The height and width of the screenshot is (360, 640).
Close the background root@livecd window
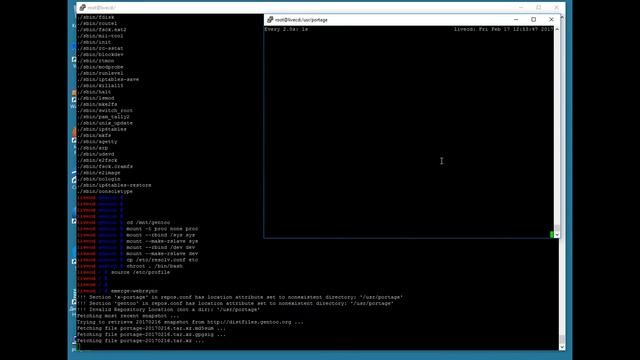tap(556, 7)
